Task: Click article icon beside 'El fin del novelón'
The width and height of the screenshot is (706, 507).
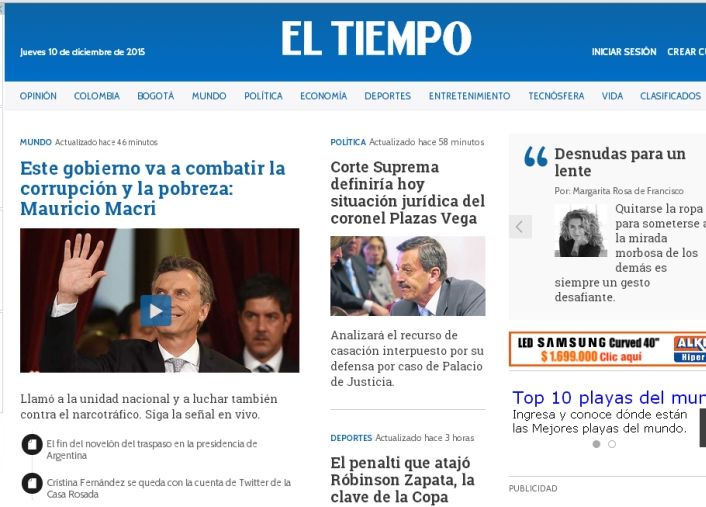Action: click(32, 444)
